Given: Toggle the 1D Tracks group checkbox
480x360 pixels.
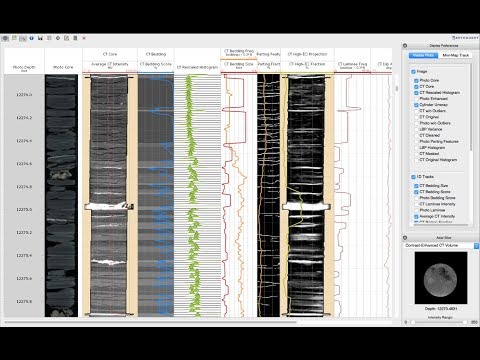Looking at the screenshot, I should coord(413,177).
